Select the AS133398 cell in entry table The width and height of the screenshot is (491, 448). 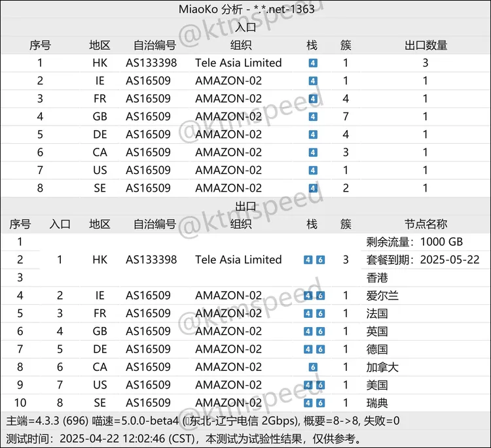coord(151,63)
